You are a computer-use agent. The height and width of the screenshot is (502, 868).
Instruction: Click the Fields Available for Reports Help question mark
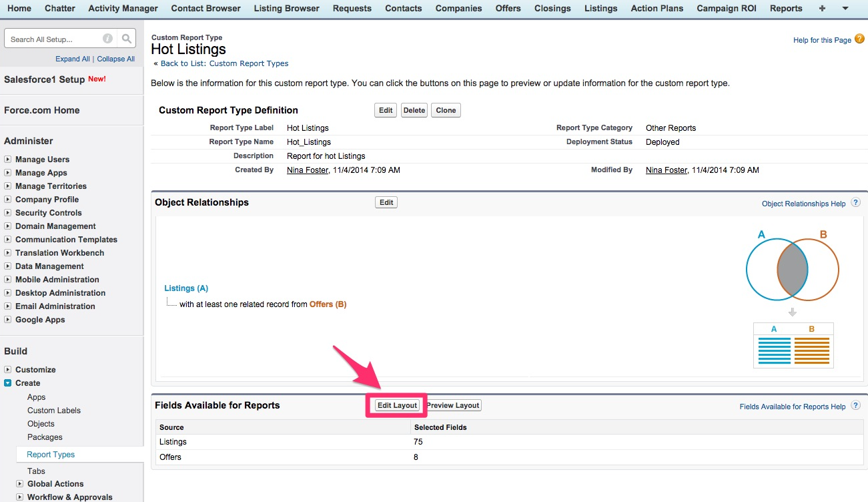[855, 405]
